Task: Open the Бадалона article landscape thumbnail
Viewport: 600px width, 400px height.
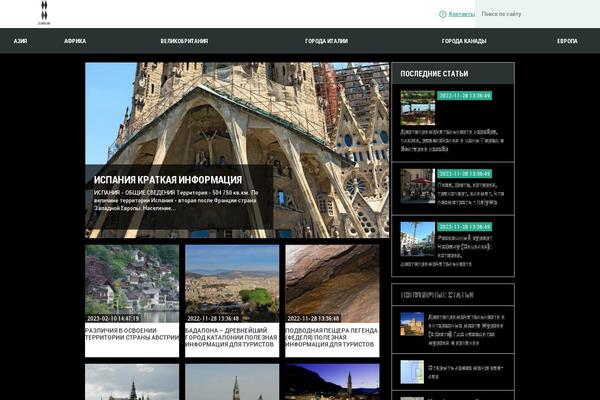Action: point(232,284)
